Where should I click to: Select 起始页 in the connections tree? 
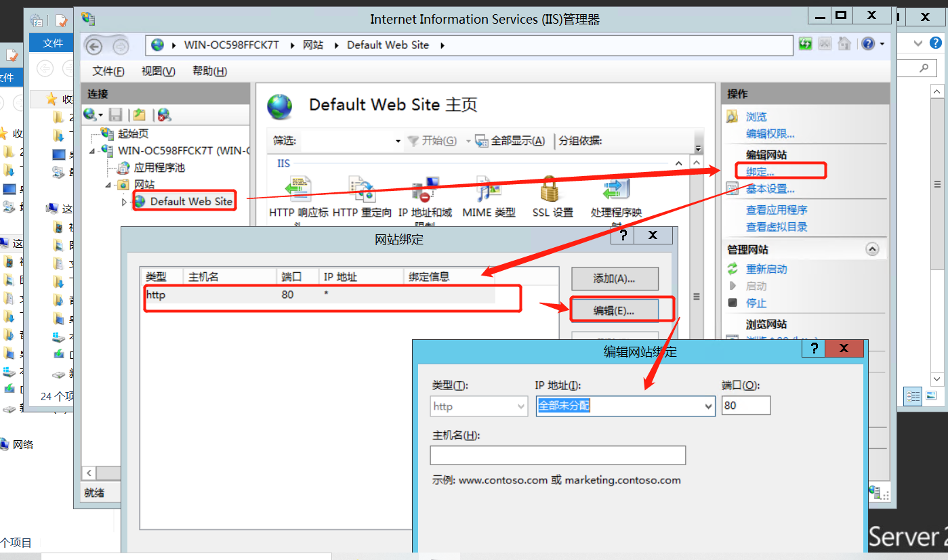(133, 133)
